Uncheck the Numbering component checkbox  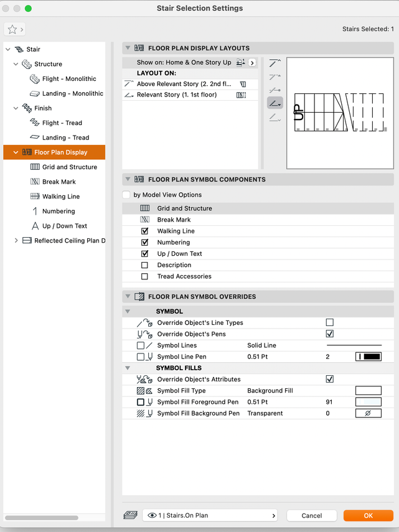tap(144, 242)
